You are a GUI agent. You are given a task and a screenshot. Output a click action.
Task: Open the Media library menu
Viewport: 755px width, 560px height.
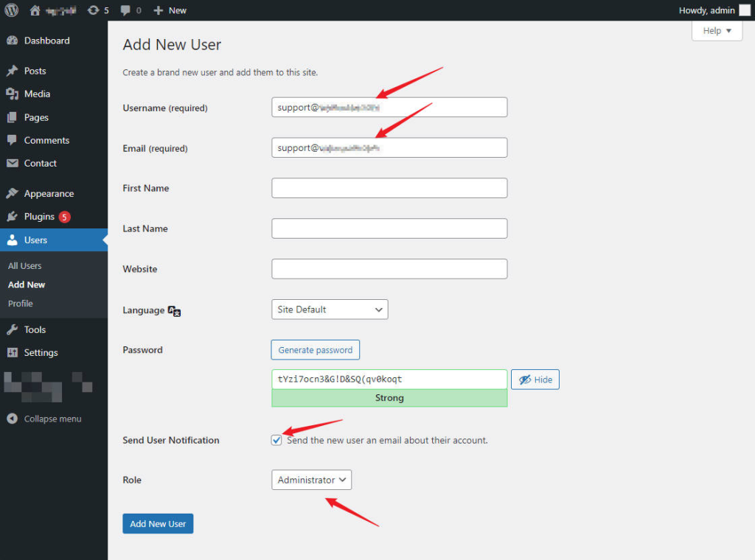tap(37, 94)
